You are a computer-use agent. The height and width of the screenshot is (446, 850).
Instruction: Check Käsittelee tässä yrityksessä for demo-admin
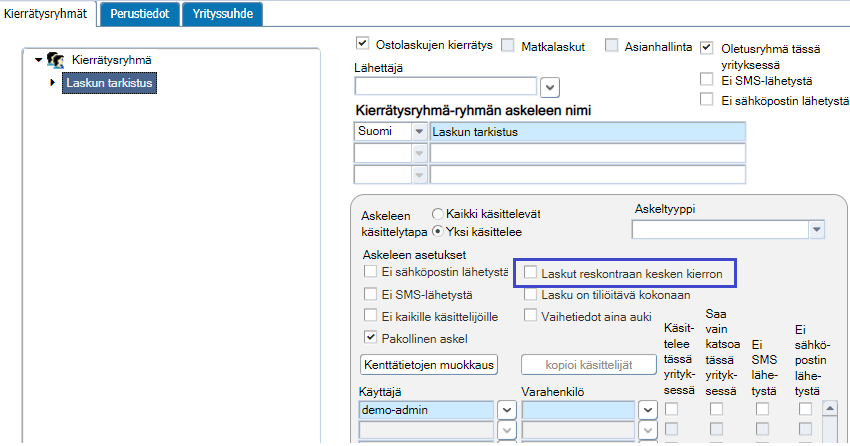[672, 409]
